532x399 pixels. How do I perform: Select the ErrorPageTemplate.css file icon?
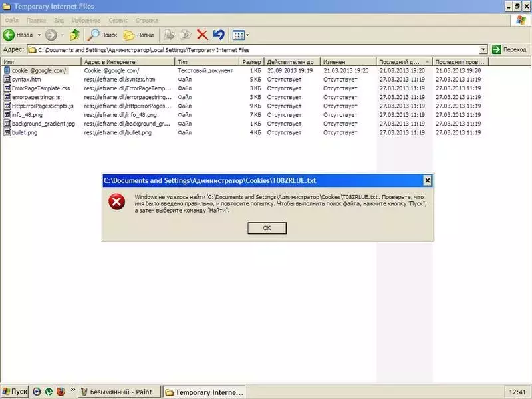(x=7, y=88)
